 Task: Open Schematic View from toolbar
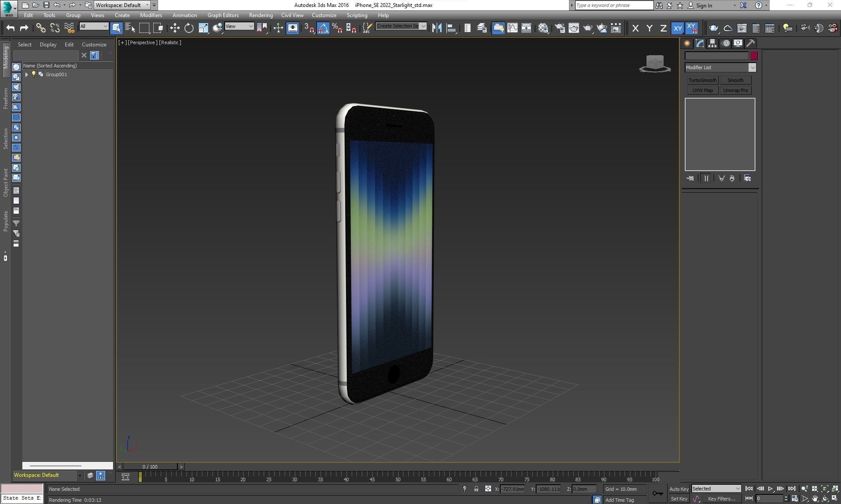point(526,28)
